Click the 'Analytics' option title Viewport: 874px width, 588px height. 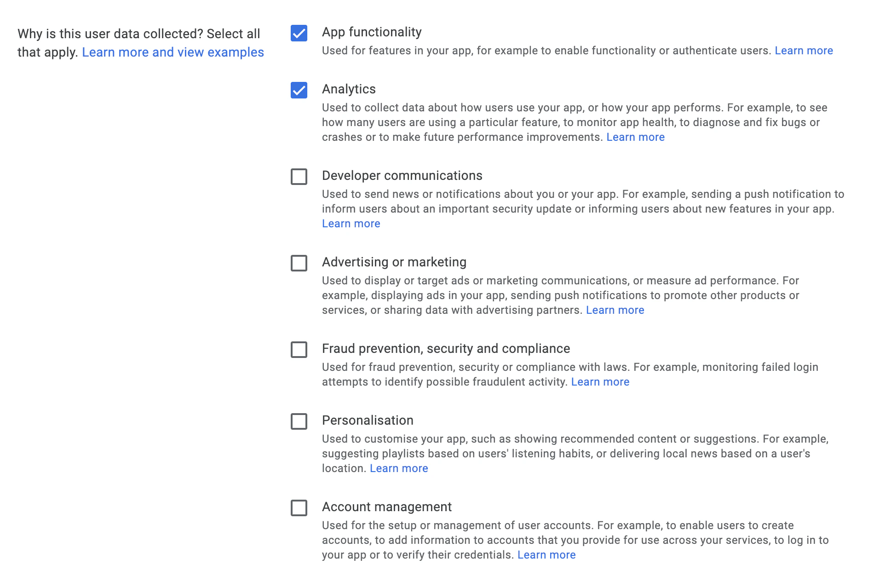(x=349, y=89)
